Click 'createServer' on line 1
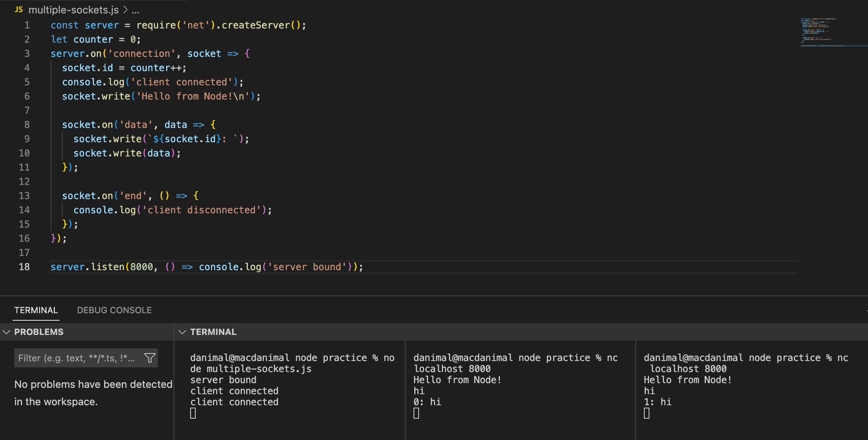868x440 pixels. coord(256,25)
